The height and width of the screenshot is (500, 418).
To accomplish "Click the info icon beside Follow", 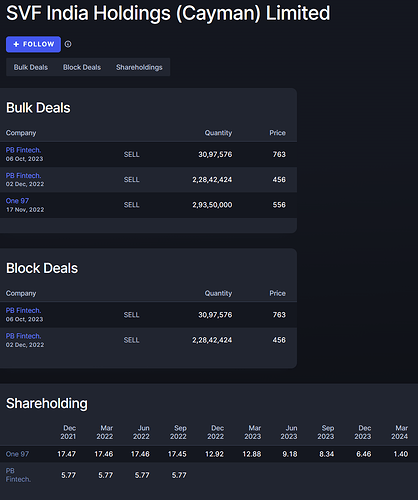I will [x=68, y=44].
